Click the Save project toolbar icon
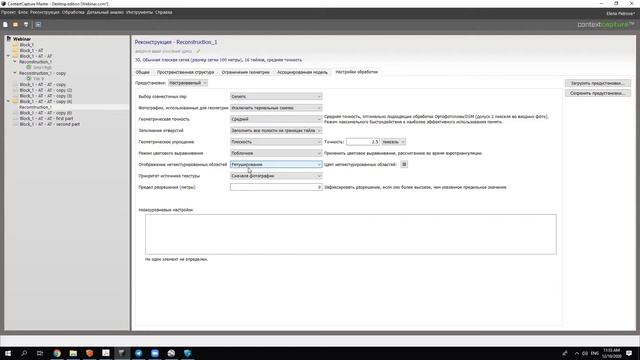Viewport: 640px width, 360px height. point(26,24)
